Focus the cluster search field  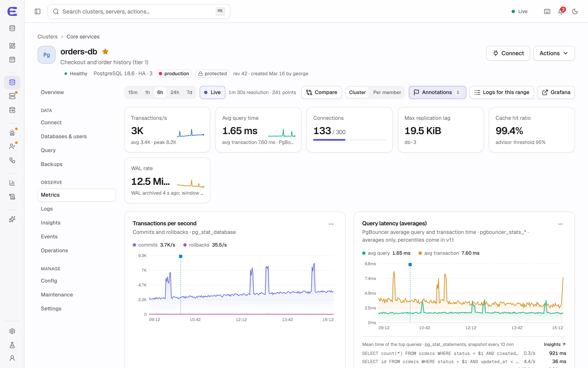tap(138, 11)
